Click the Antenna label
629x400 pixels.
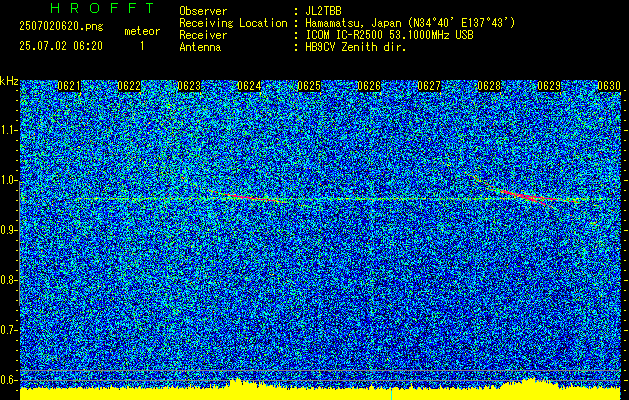click(x=200, y=47)
